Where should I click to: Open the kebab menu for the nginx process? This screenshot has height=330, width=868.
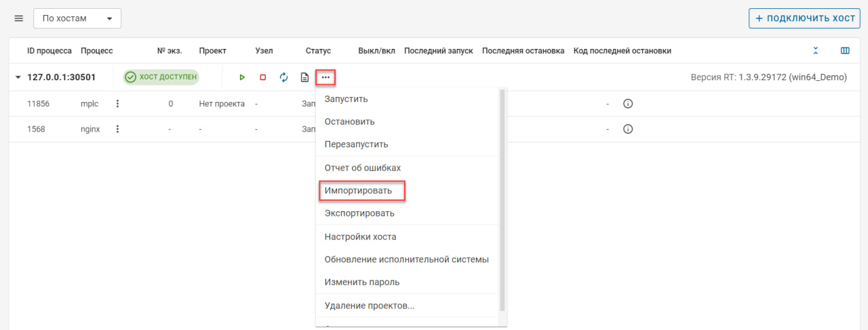coord(117,129)
